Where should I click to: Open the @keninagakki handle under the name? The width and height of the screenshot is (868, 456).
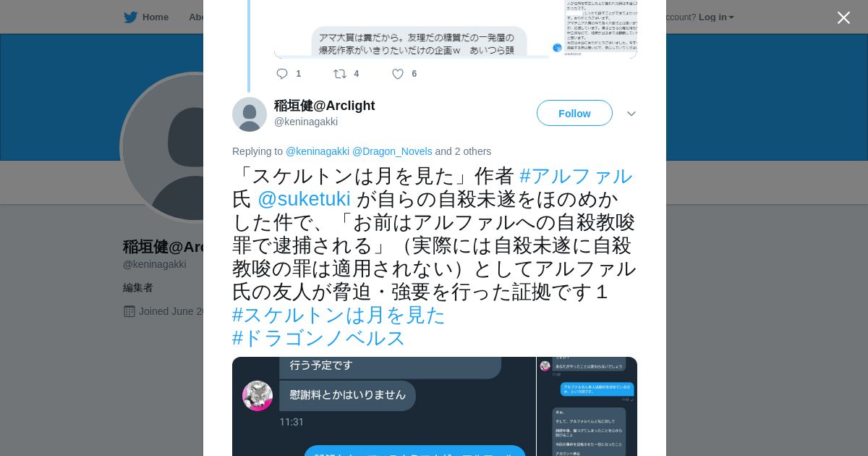coord(306,122)
